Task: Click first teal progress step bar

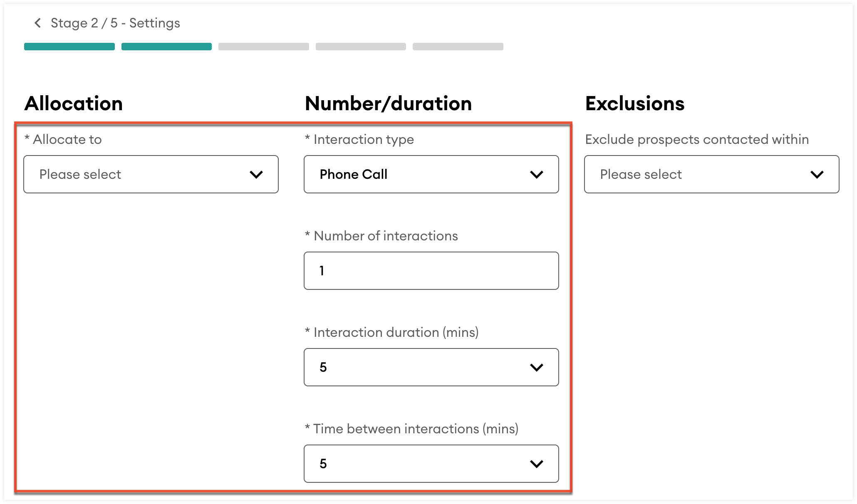Action: click(x=69, y=47)
